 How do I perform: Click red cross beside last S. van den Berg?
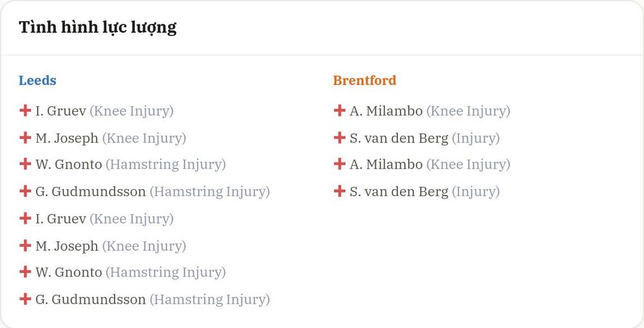pos(339,191)
